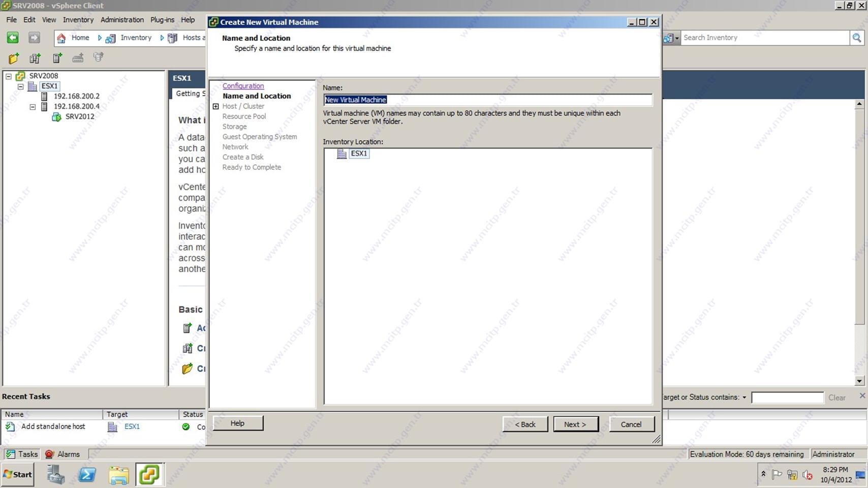Collapse the ESX1 datacenter tree node

click(x=21, y=86)
